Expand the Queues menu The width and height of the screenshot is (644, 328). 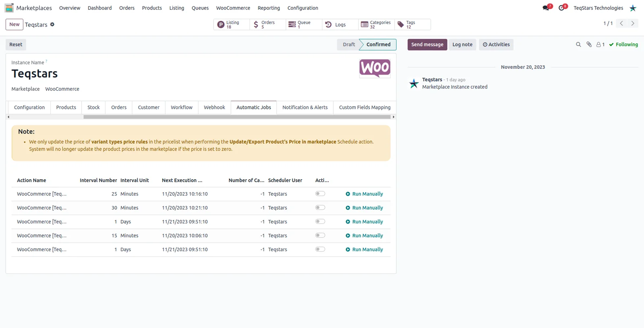(x=200, y=8)
